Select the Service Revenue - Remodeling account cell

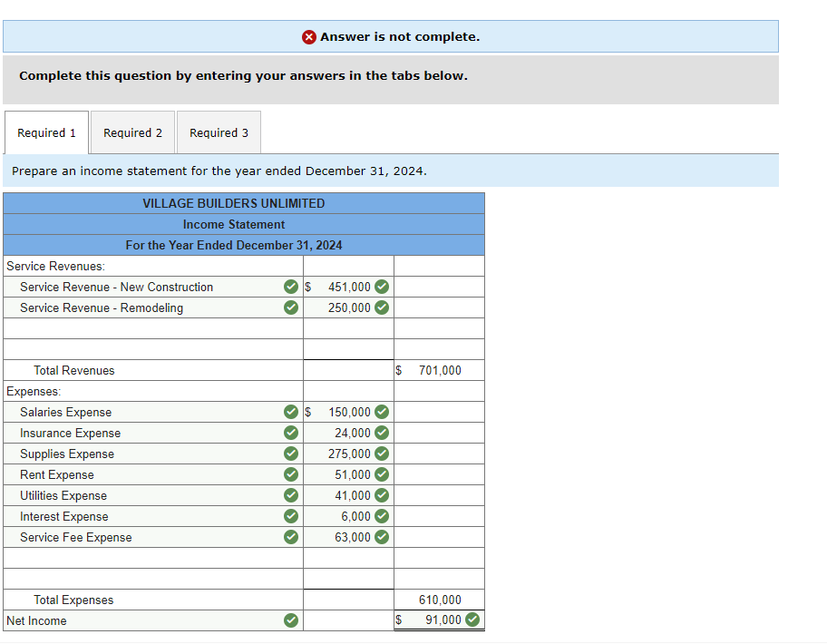tap(153, 307)
